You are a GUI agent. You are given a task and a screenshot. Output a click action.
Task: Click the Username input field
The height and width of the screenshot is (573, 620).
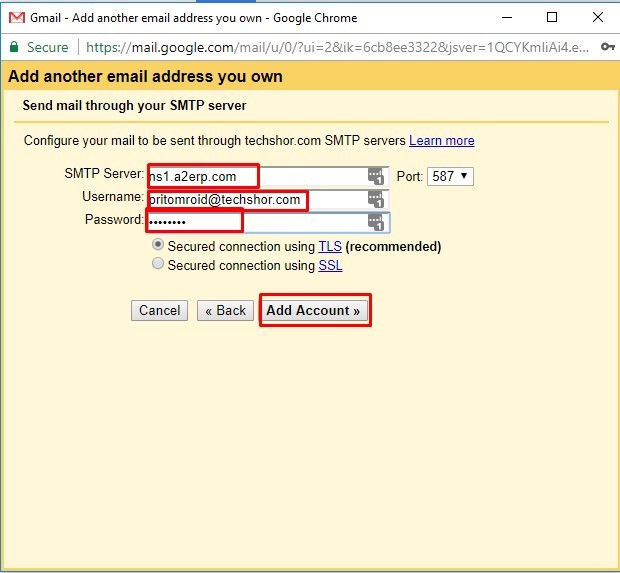pyautogui.click(x=268, y=199)
